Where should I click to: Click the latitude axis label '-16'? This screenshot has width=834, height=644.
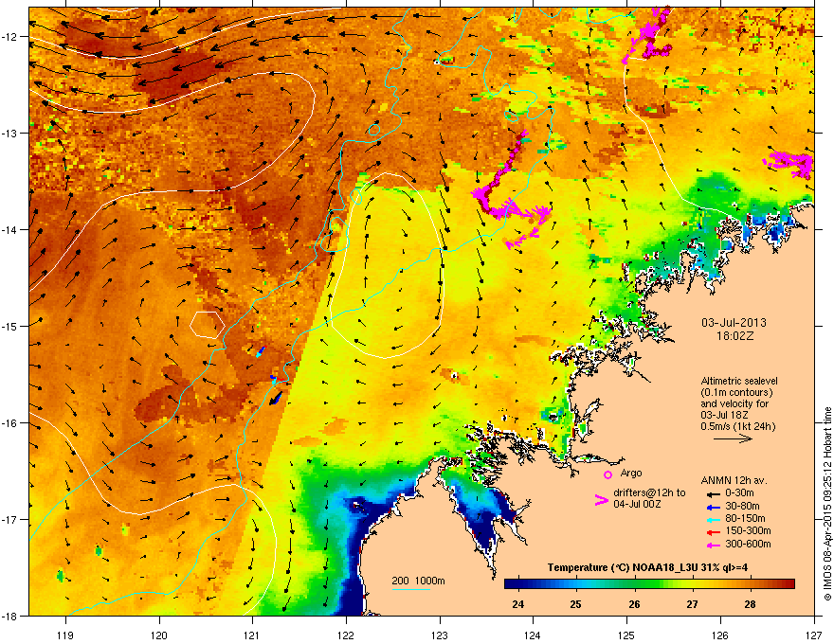point(9,423)
